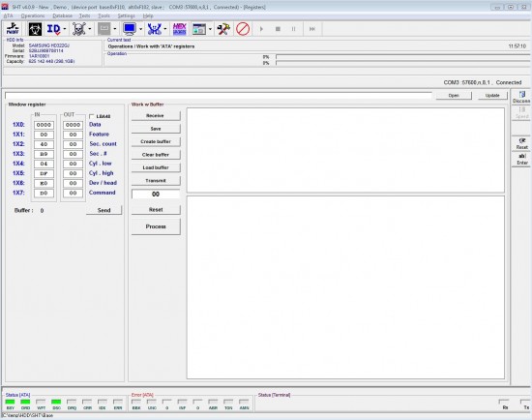Open the Database menu
This screenshot has width=532, height=420.
[63, 15]
